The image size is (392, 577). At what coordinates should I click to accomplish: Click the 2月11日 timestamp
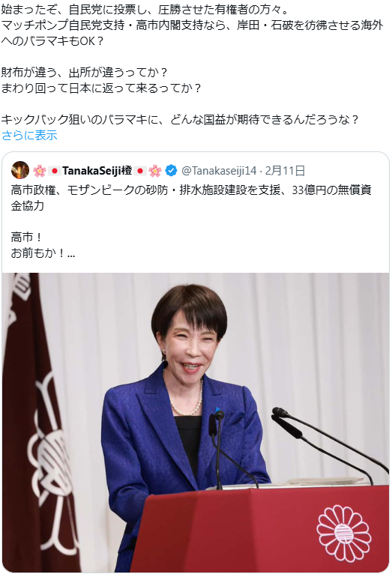click(x=285, y=171)
